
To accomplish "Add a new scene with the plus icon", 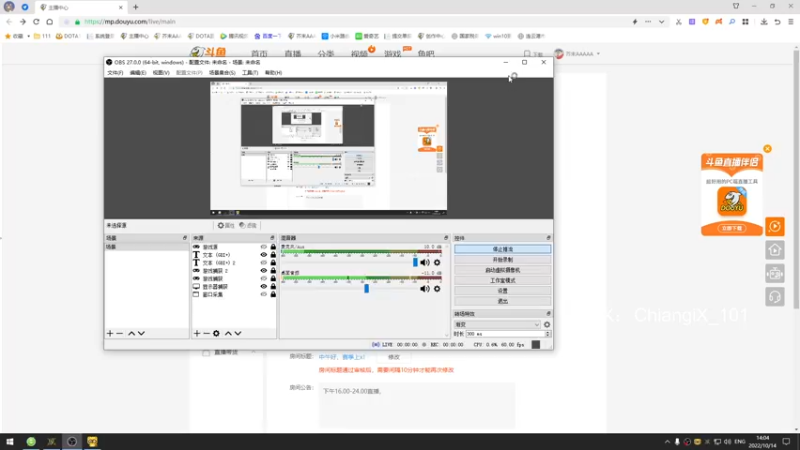I will (x=110, y=333).
